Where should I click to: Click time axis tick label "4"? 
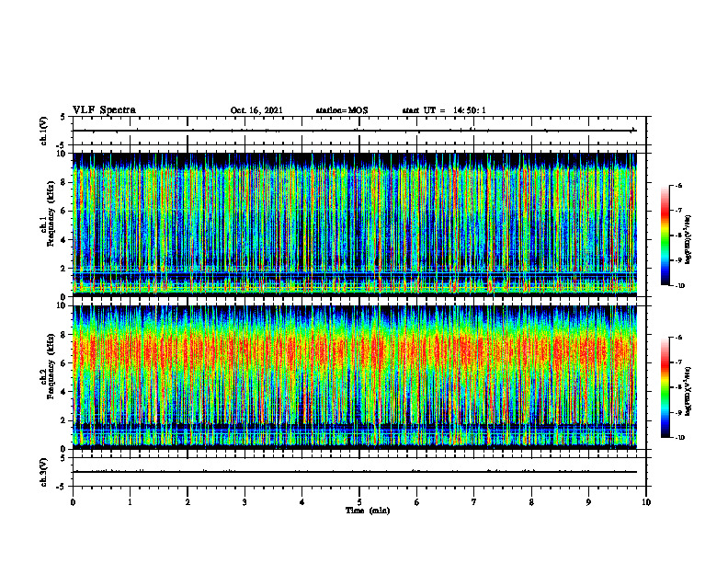click(302, 502)
